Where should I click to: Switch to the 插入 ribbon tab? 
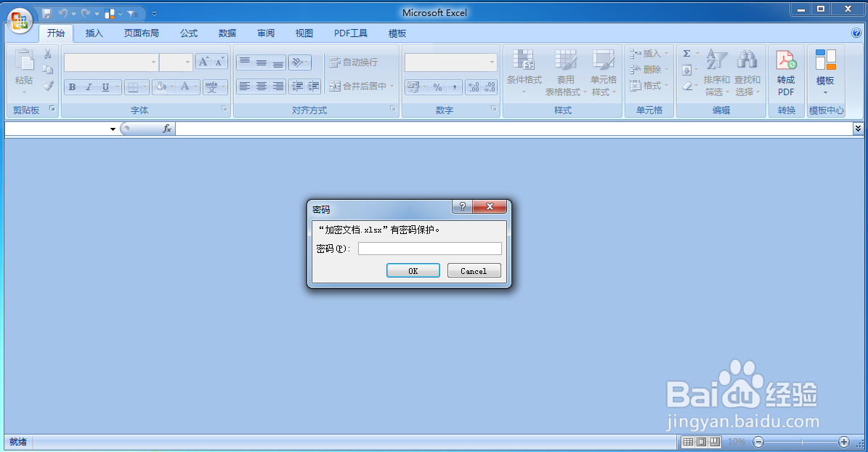[x=94, y=33]
